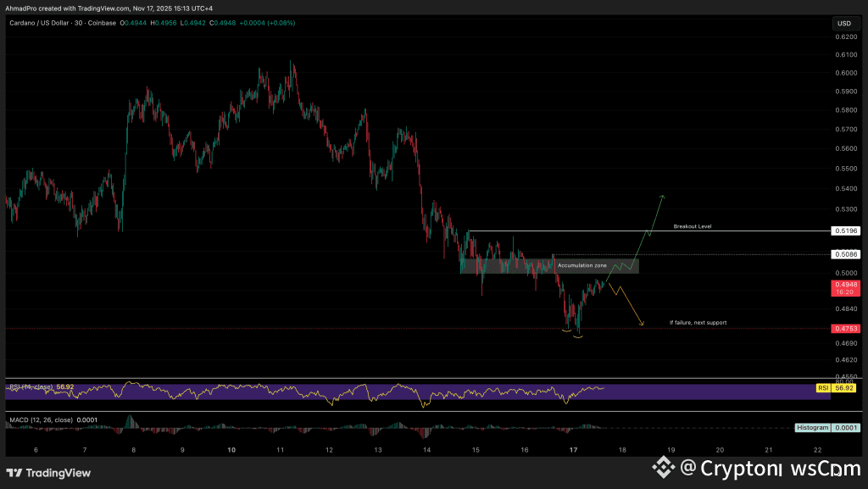868x489 pixels.
Task: Click date 17 on the time axis
Action: pos(573,449)
